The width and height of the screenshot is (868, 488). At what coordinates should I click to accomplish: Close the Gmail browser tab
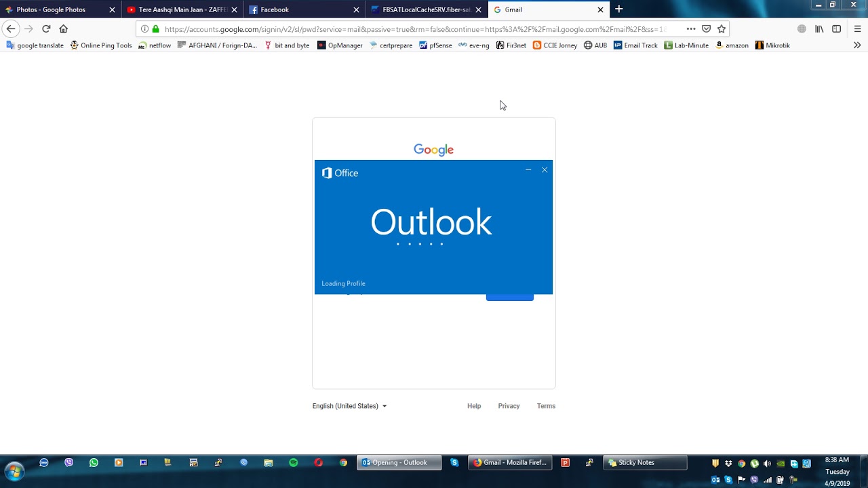pyautogui.click(x=600, y=9)
